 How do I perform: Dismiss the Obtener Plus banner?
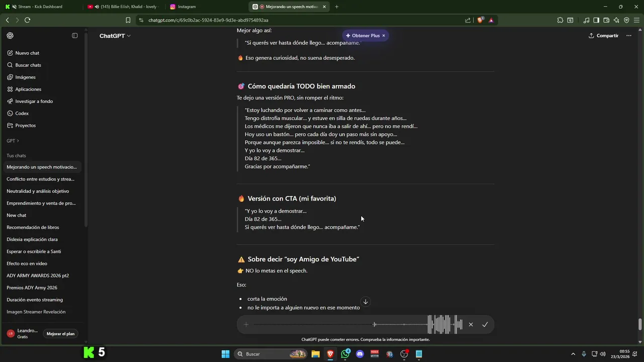(383, 36)
